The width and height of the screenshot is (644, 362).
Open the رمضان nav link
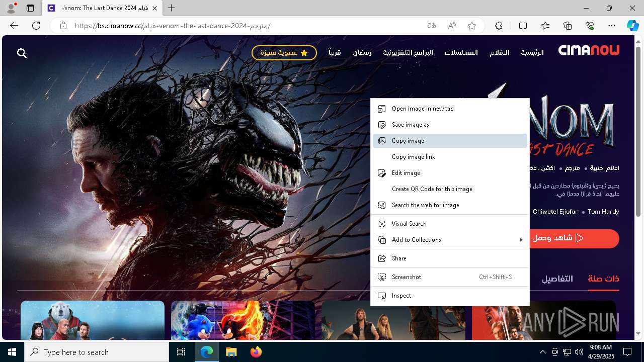tap(362, 52)
